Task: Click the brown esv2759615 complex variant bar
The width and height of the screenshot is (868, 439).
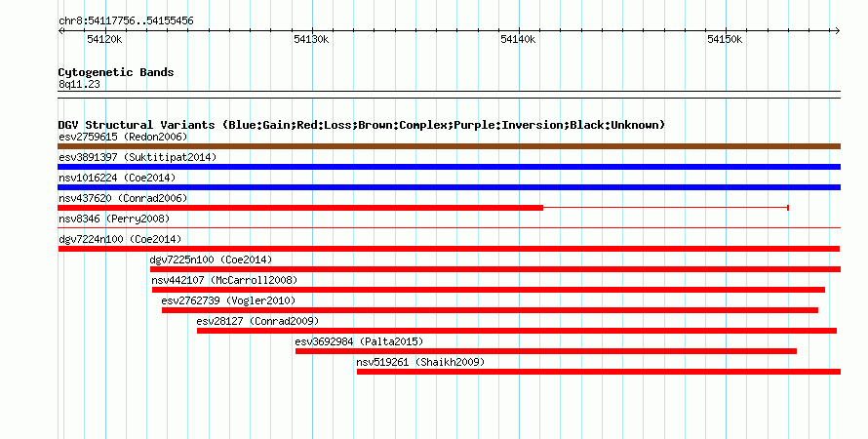Action: 449,146
